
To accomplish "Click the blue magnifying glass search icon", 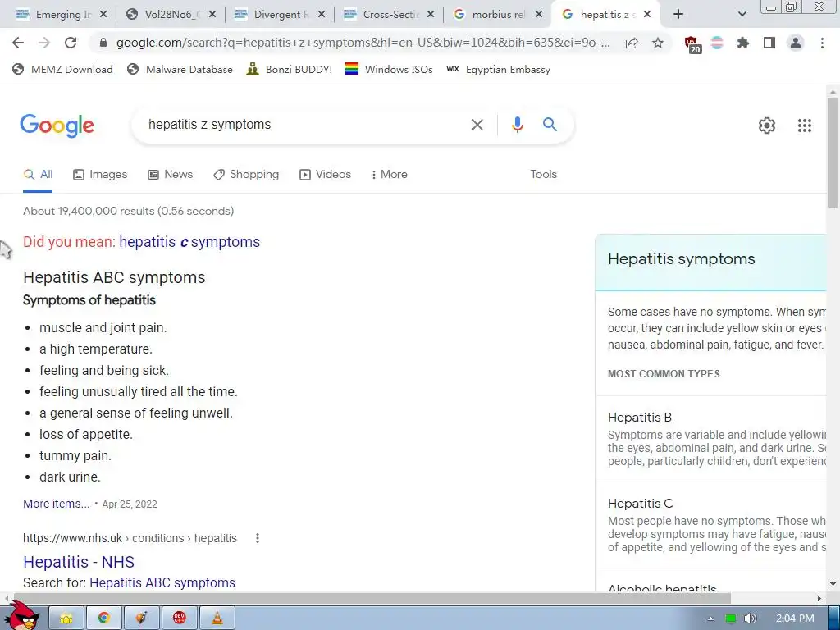I will (x=550, y=125).
